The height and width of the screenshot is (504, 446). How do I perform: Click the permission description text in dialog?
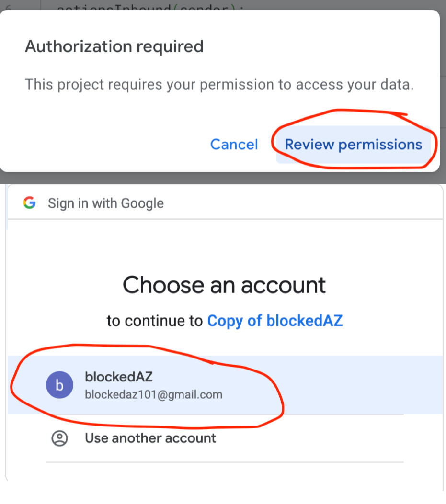pyautogui.click(x=219, y=85)
